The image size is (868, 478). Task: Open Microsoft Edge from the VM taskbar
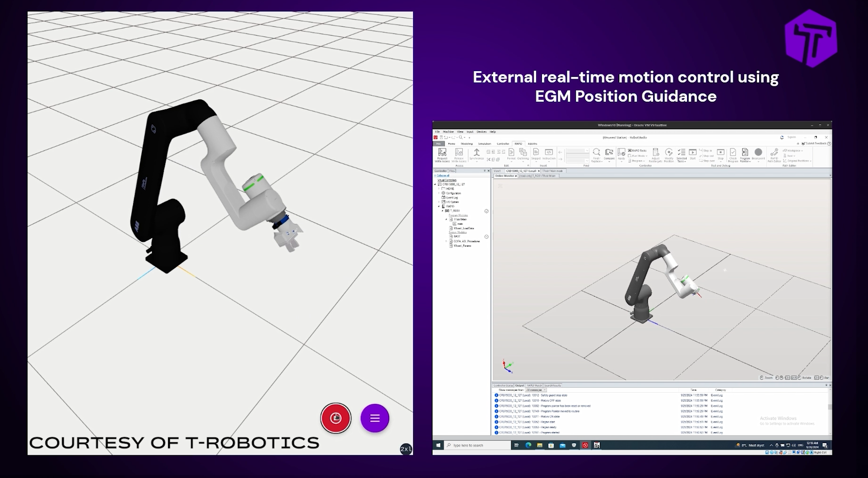(x=528, y=445)
